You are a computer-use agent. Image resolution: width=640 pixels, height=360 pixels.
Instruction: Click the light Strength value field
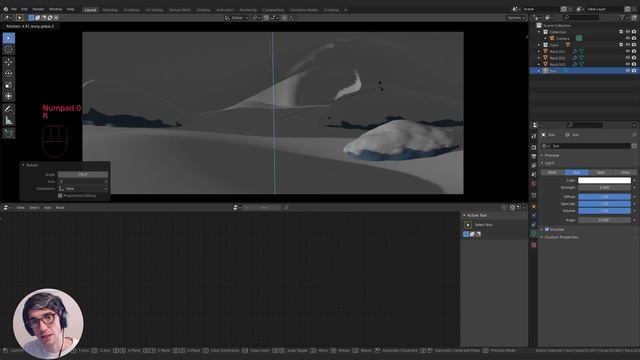point(604,188)
